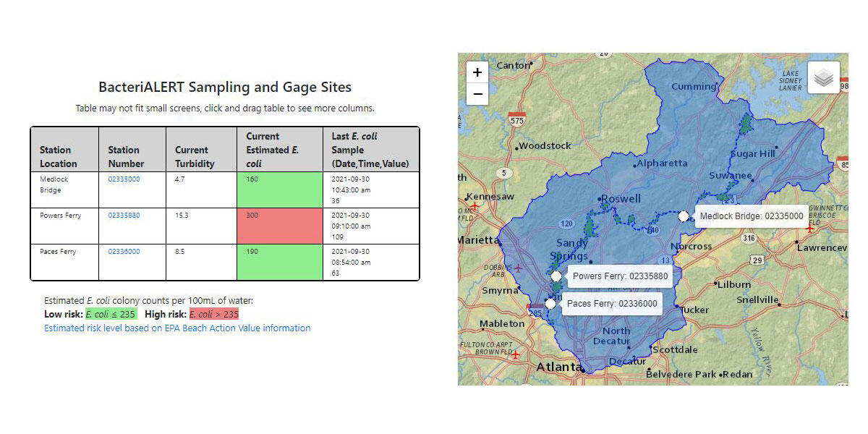
Task: Click the Powers Ferry: 02335880 map label
Action: click(x=621, y=276)
